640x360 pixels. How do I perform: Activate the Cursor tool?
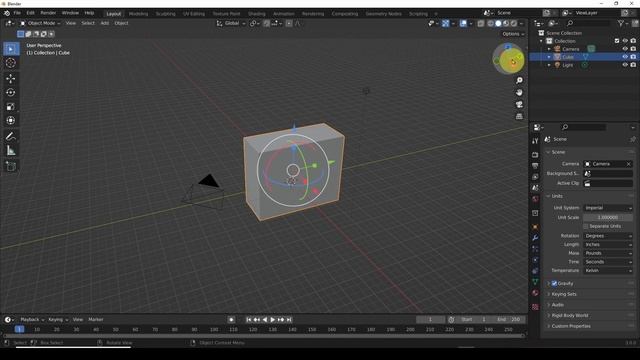(x=11, y=63)
